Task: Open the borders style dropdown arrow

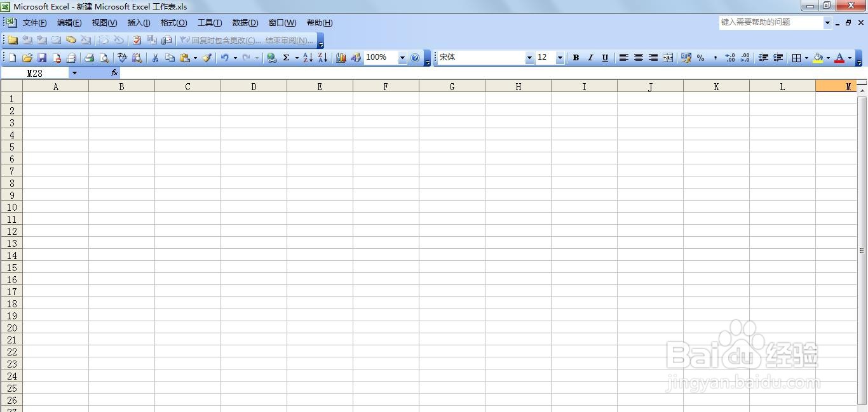Action: click(806, 58)
